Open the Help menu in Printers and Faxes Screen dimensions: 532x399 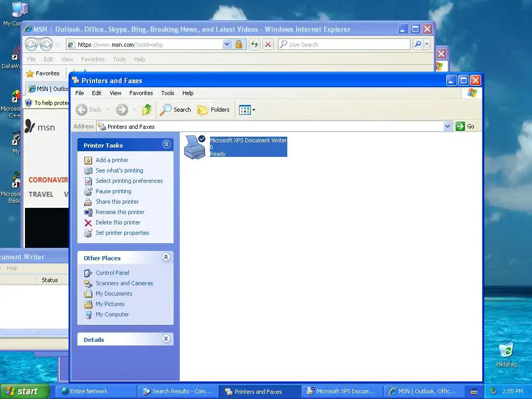(x=188, y=93)
